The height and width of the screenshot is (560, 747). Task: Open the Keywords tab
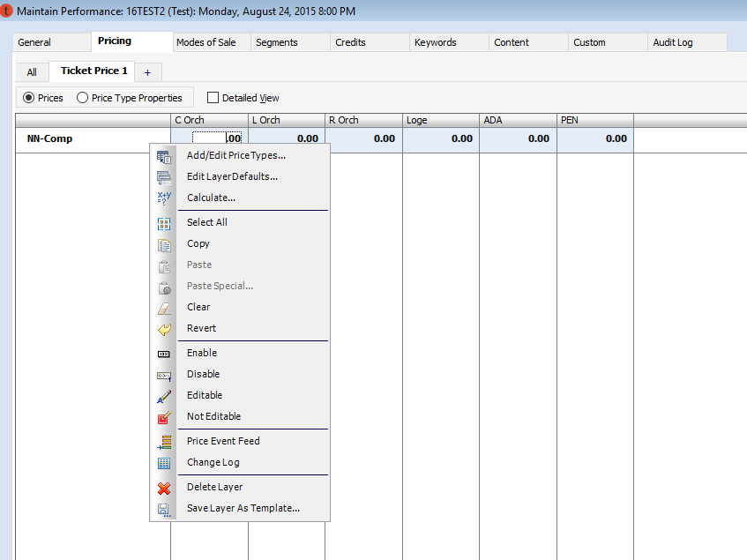(x=449, y=42)
